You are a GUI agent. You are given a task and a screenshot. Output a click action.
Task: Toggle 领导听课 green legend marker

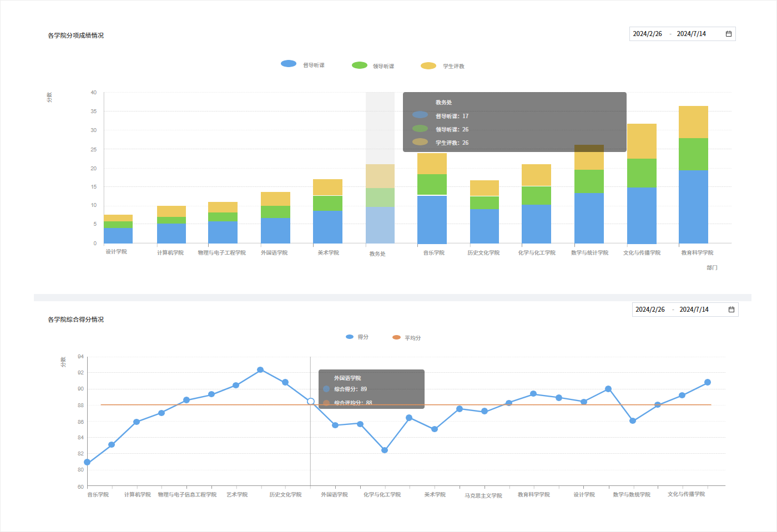point(360,65)
